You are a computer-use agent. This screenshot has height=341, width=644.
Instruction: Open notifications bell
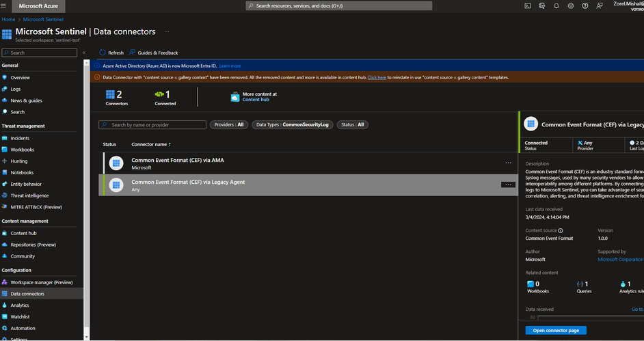pyautogui.click(x=556, y=5)
